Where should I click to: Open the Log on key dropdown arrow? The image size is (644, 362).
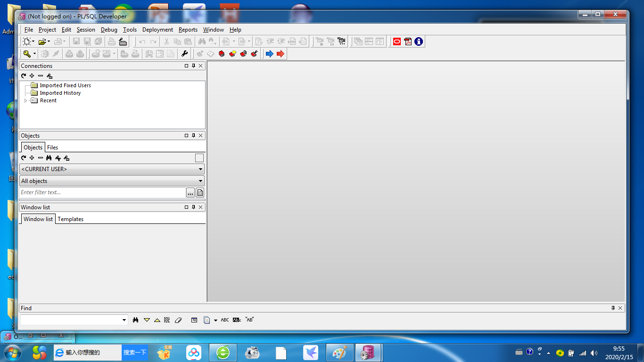(x=34, y=54)
